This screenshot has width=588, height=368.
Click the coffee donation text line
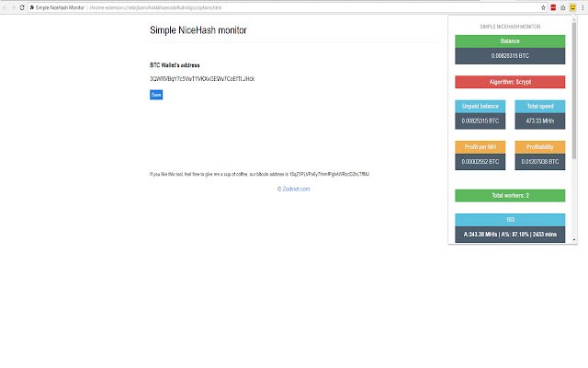259,174
